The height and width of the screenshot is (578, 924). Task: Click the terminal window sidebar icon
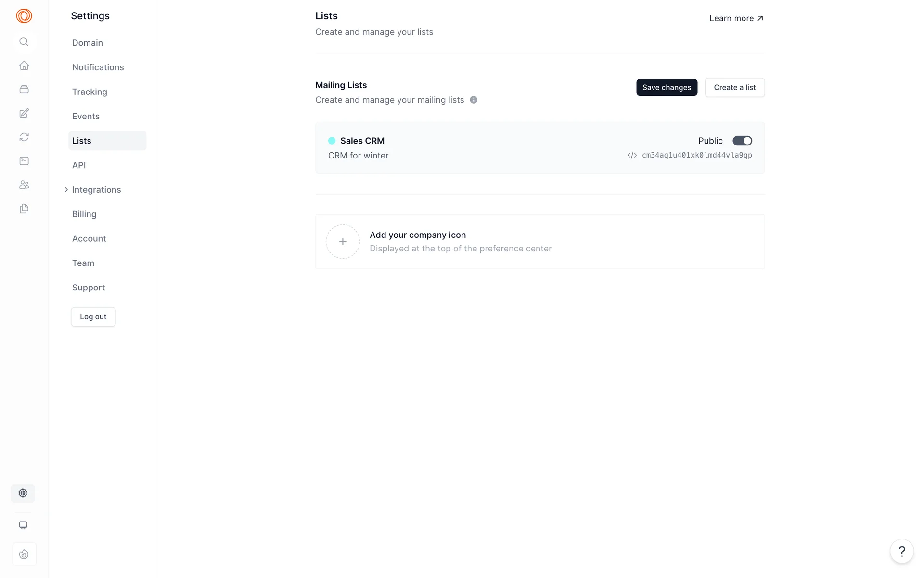point(24,161)
